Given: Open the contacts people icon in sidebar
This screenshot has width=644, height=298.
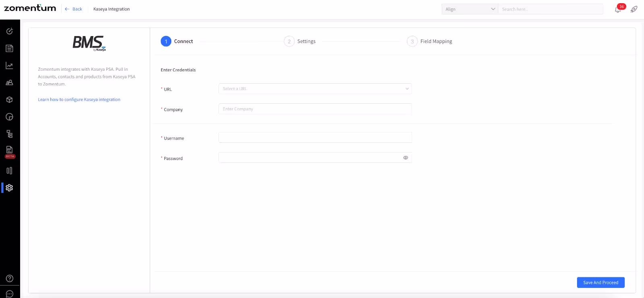Looking at the screenshot, I should 10,82.
